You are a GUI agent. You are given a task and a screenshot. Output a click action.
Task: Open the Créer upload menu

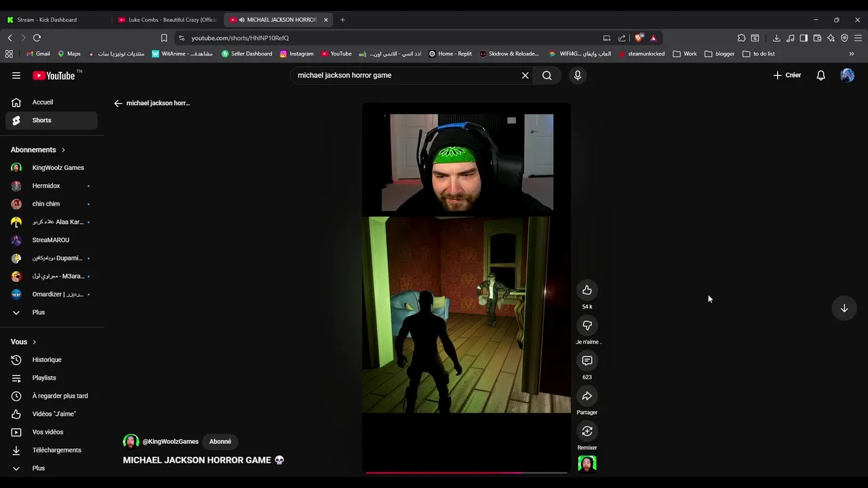pyautogui.click(x=787, y=75)
